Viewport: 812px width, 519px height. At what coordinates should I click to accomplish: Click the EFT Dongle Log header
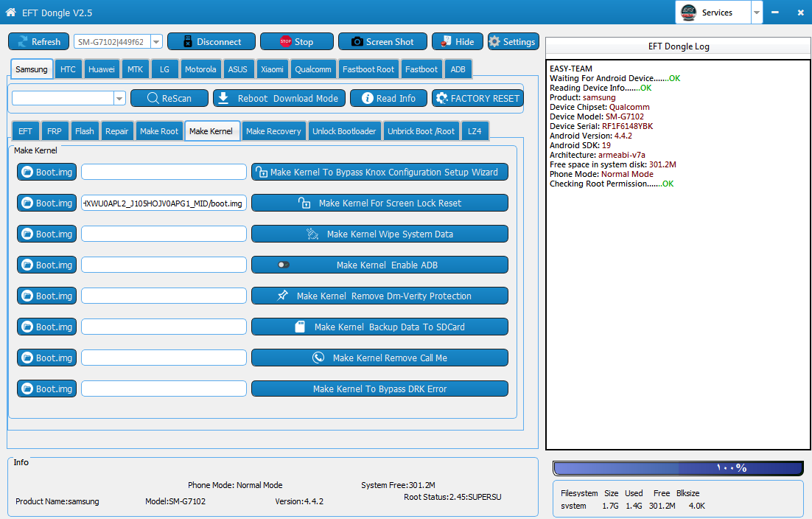tap(679, 46)
